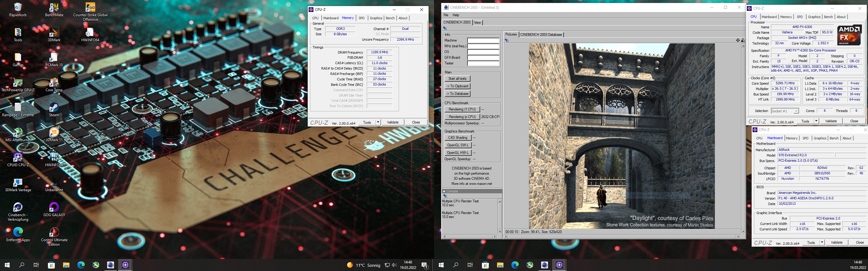Select the View tab in CINEBENCH

(x=477, y=23)
